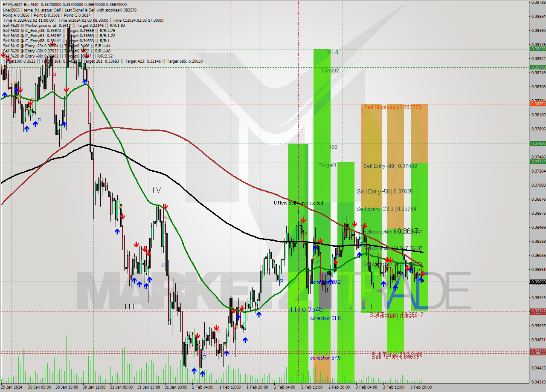
Task: Click the '2 Feb 12:00' time axis label
Action: tap(312, 387)
